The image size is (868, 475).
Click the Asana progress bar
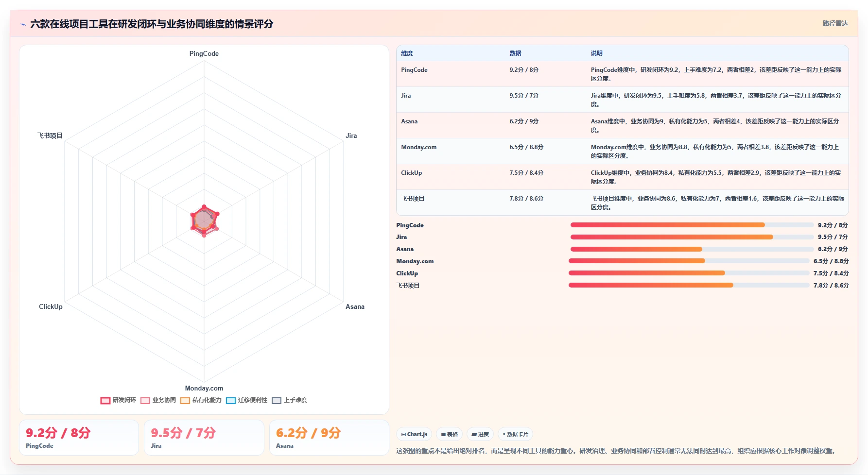pyautogui.click(x=692, y=249)
